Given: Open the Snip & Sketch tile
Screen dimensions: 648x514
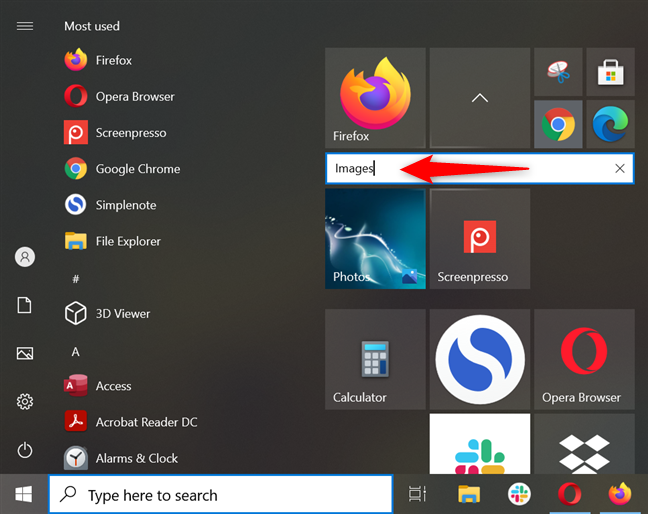Looking at the screenshot, I should tap(558, 72).
